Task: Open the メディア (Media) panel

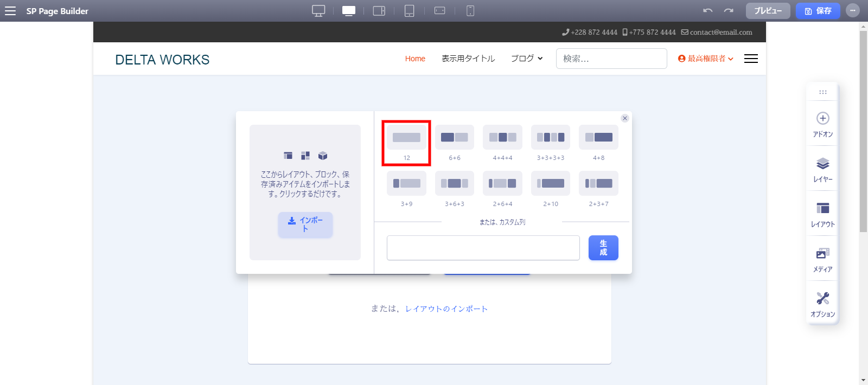Action: pyautogui.click(x=822, y=259)
